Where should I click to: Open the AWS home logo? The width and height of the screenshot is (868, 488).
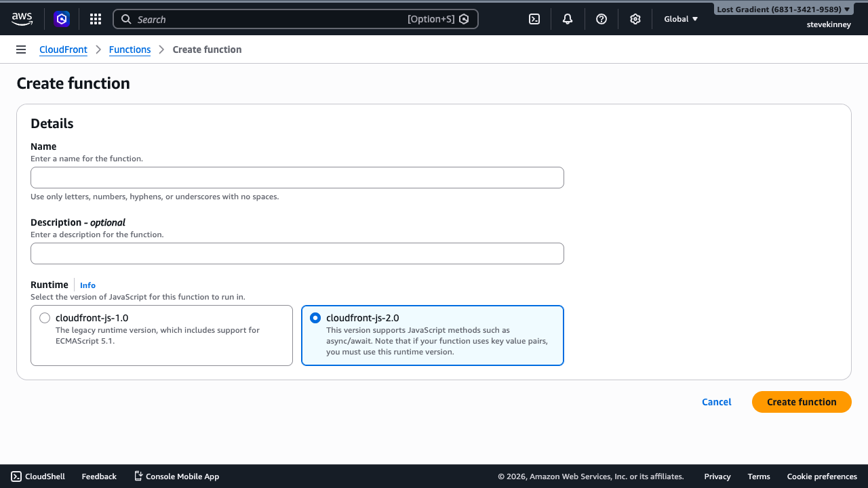(x=22, y=19)
